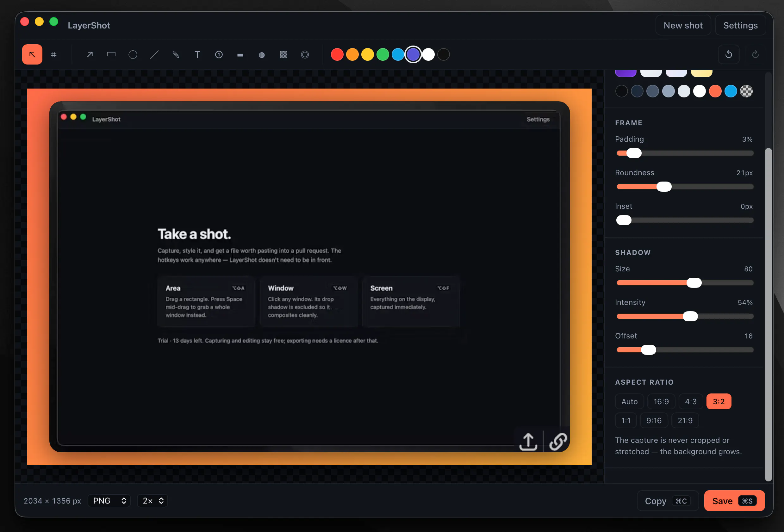Screen dimensions: 784x532
Task: Set aspect ratio to 21:9
Action: [x=685, y=420]
